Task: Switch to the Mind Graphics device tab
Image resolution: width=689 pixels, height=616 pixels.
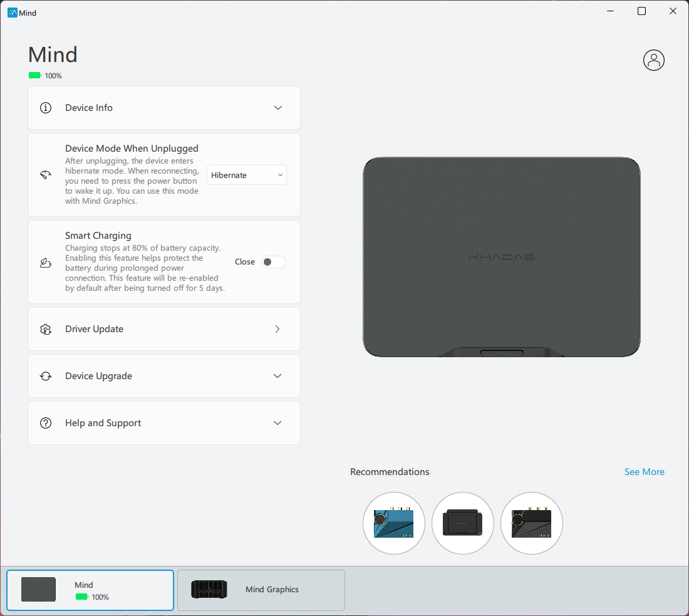Action: 261,590
